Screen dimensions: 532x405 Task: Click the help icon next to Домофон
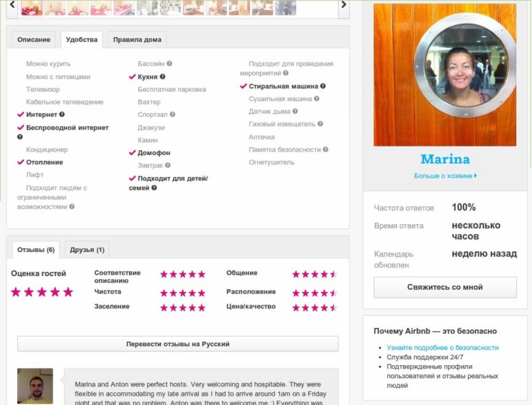(x=176, y=153)
